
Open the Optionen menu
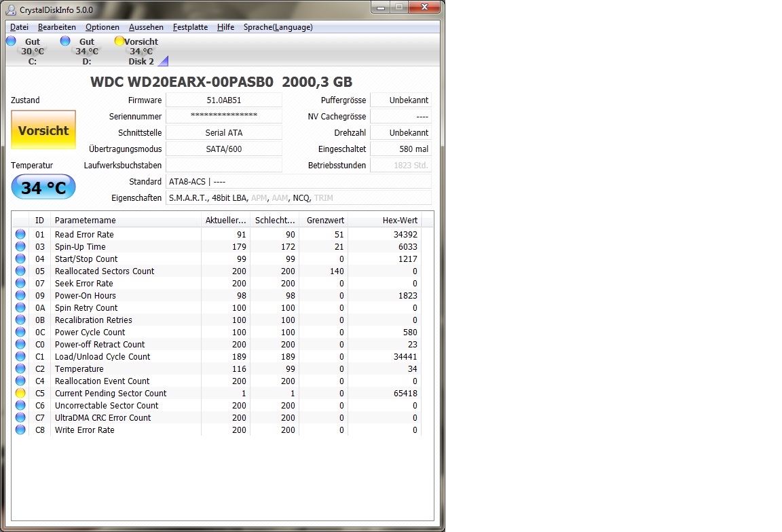[x=103, y=27]
